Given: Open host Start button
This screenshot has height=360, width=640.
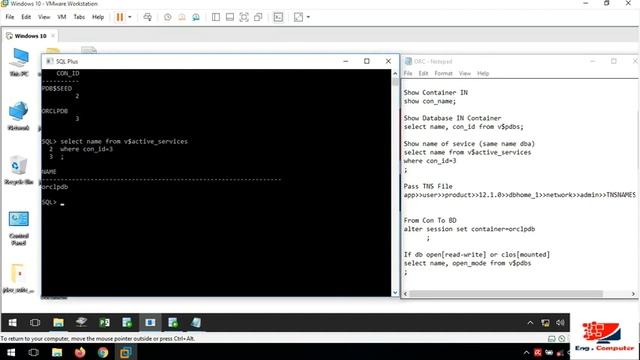Looking at the screenshot, I should [x=11, y=352].
